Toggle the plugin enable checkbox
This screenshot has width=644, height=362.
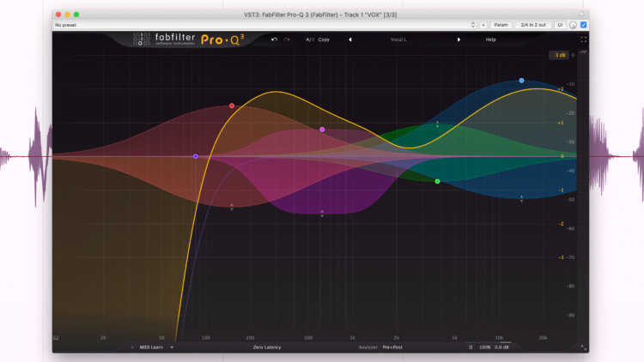click(583, 25)
